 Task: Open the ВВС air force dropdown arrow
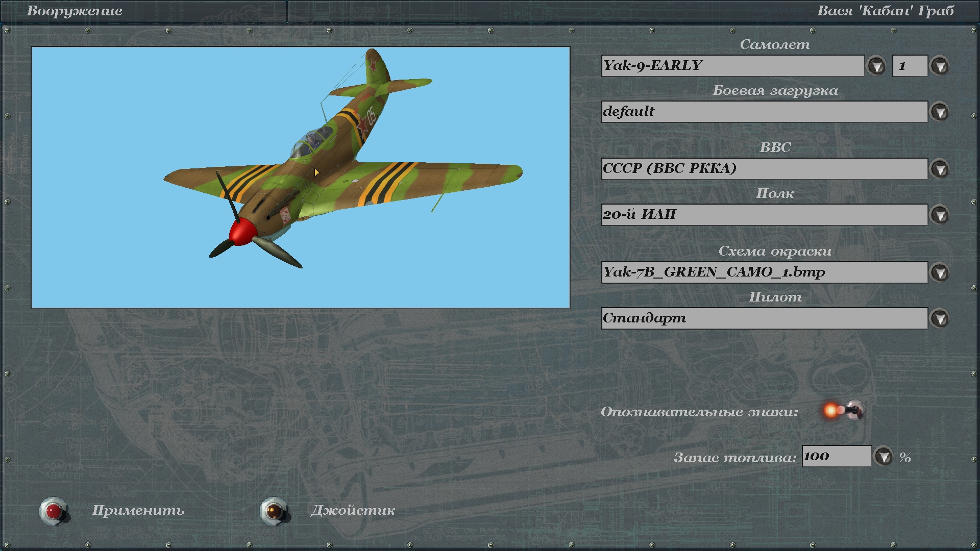tap(940, 169)
